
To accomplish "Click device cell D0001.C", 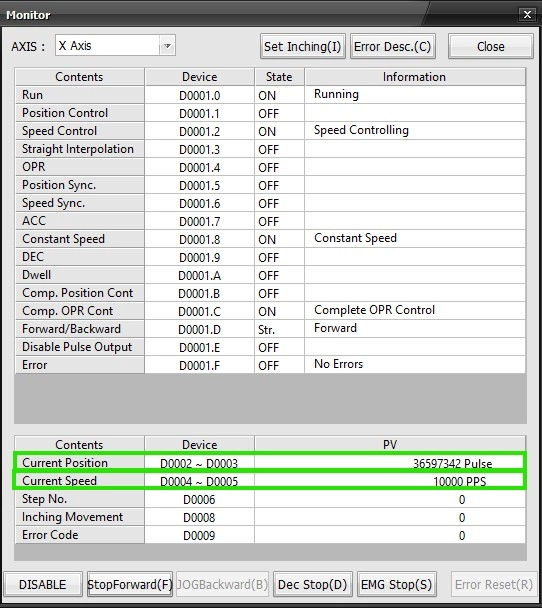I will click(x=199, y=312).
